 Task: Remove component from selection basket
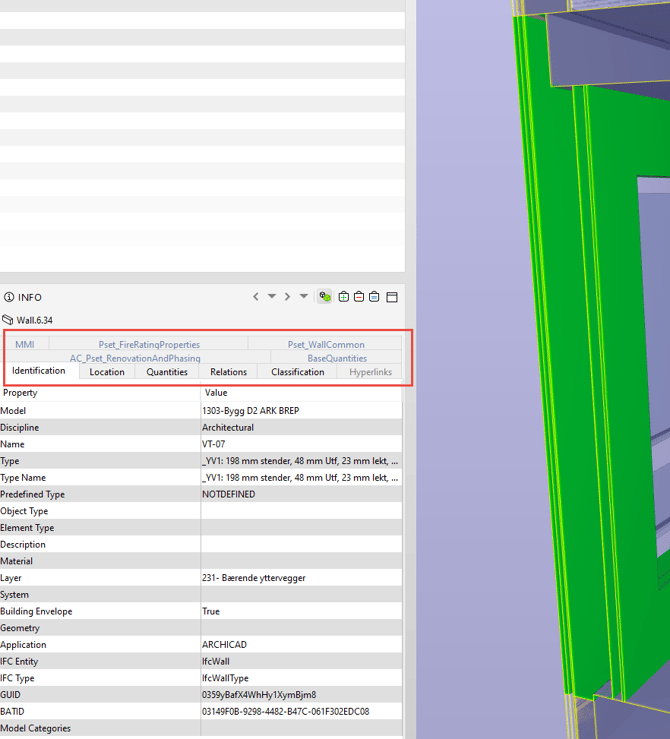click(x=359, y=296)
